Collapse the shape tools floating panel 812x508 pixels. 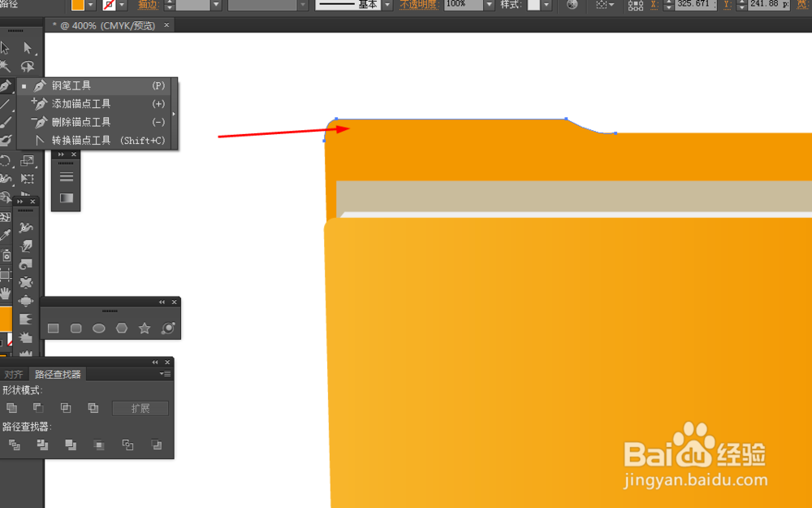[x=162, y=302]
